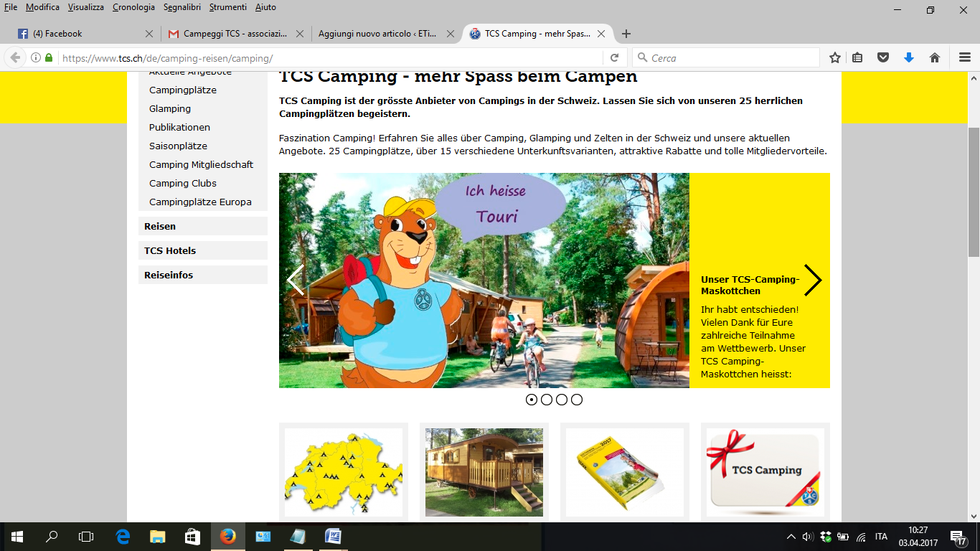Open Windows taskbar search
This screenshot has height=551, width=980.
52,537
